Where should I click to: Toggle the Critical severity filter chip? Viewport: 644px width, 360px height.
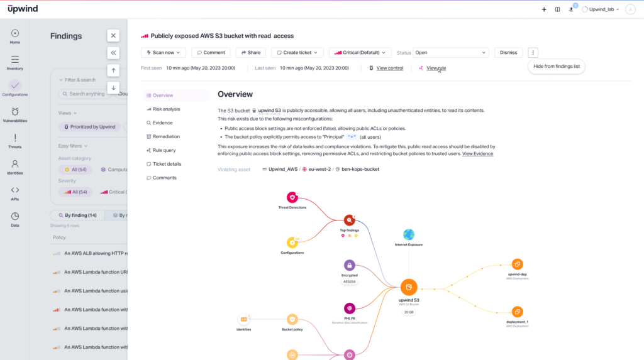point(113,192)
